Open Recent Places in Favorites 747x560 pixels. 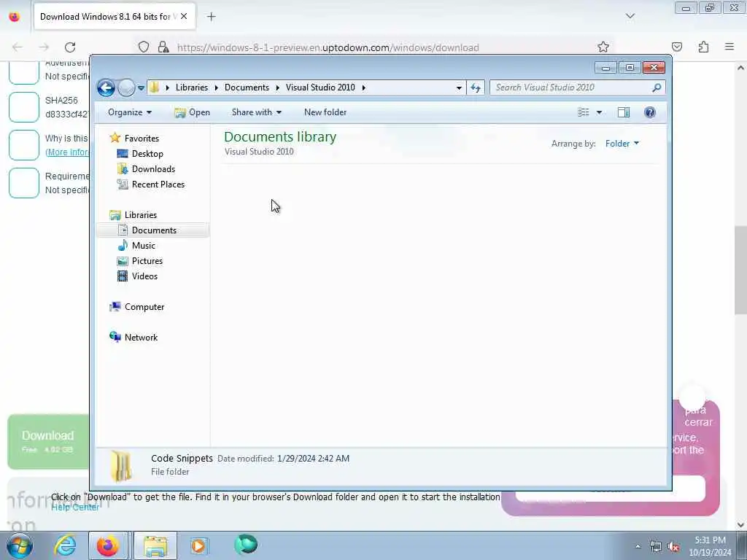pos(158,184)
